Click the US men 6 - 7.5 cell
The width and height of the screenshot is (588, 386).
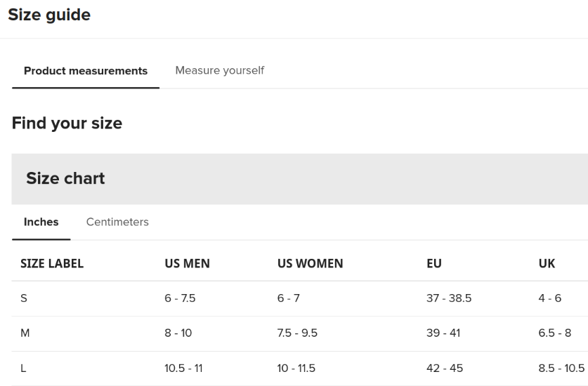click(x=180, y=298)
